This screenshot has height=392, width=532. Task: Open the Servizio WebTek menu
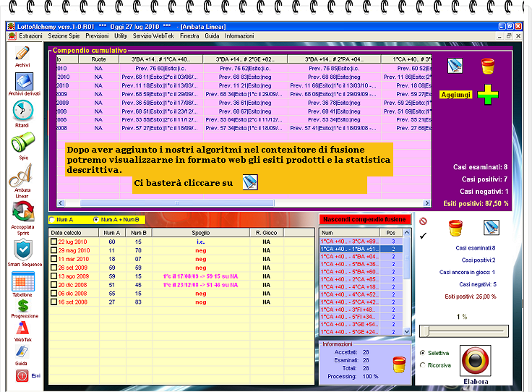pyautogui.click(x=153, y=35)
